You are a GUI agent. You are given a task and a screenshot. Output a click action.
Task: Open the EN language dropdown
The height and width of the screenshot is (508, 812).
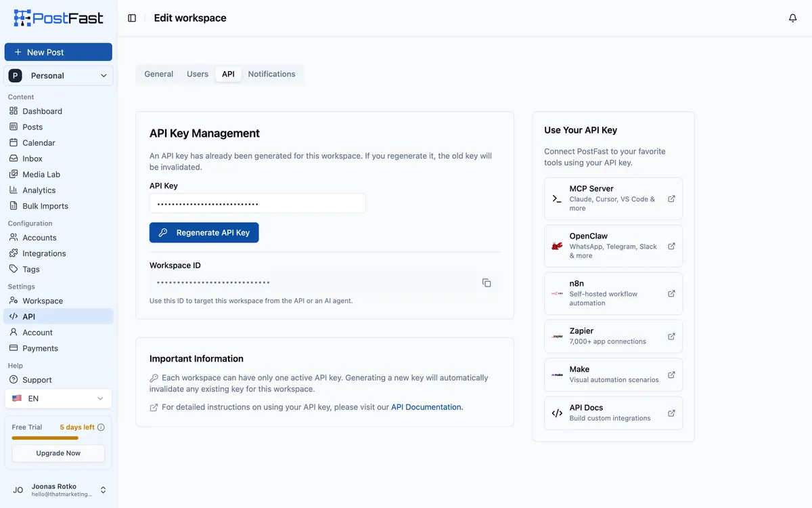point(58,399)
